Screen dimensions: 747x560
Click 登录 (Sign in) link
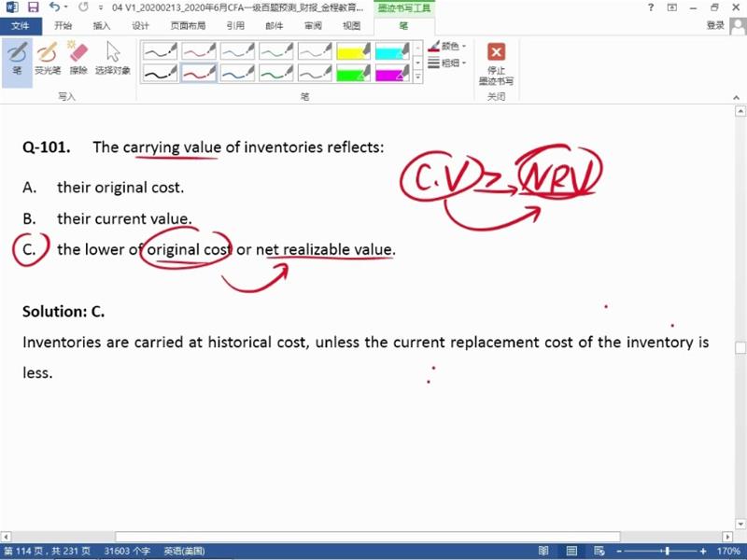click(x=715, y=26)
